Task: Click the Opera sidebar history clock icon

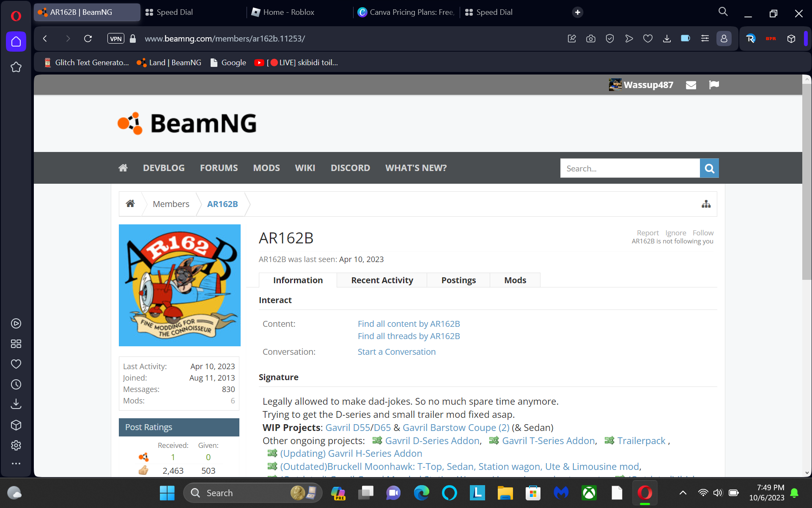Action: pyautogui.click(x=16, y=384)
